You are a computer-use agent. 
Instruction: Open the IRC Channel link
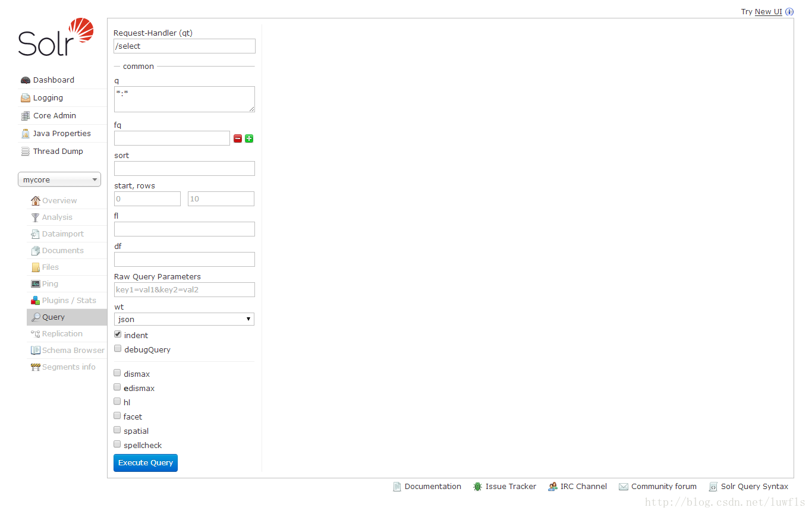(584, 487)
